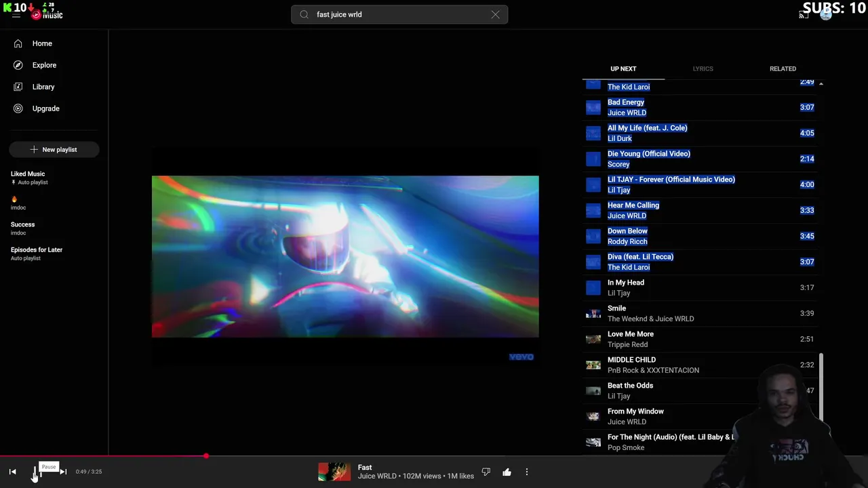868x488 pixels.
Task: Skip to the next track
Action: (63, 472)
